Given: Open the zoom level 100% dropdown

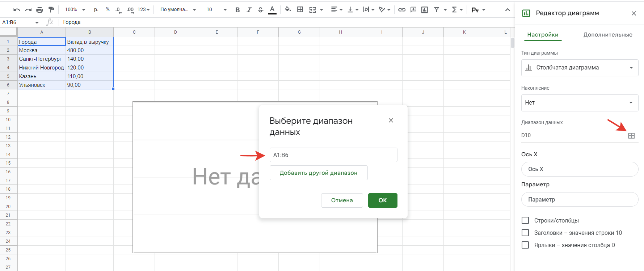Looking at the screenshot, I should 75,10.
